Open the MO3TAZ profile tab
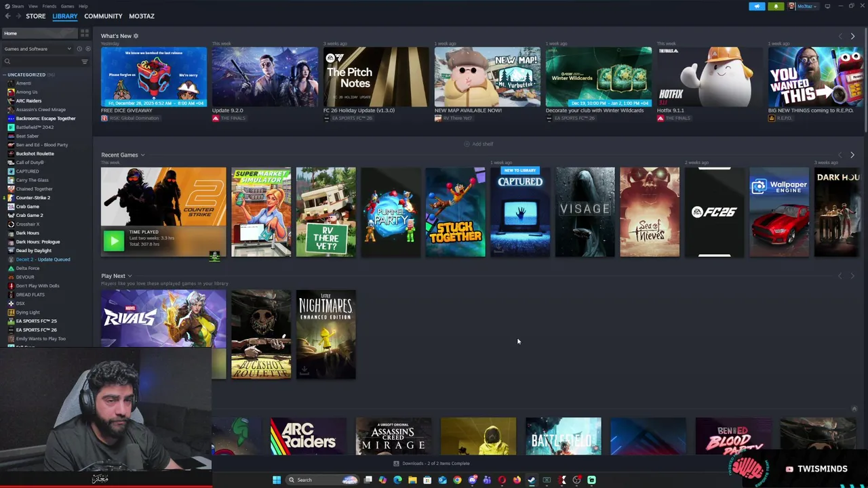This screenshot has height=488, width=868. pyautogui.click(x=142, y=16)
